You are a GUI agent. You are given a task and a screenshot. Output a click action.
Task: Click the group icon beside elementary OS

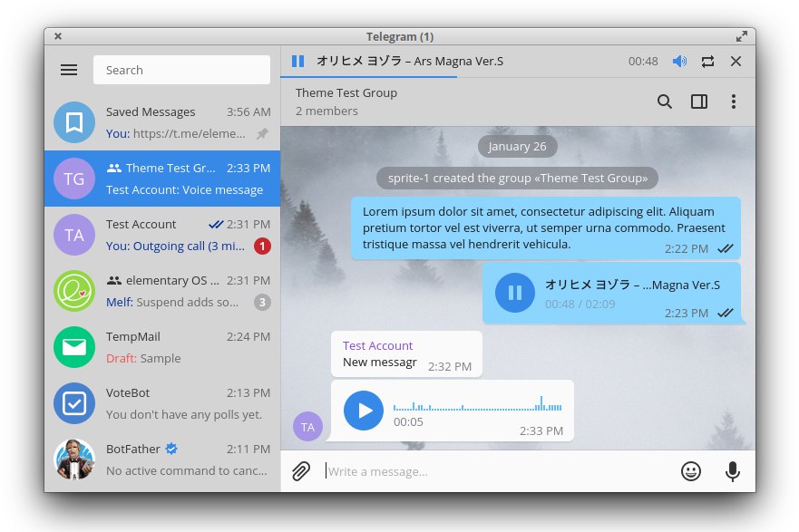pyautogui.click(x=114, y=281)
